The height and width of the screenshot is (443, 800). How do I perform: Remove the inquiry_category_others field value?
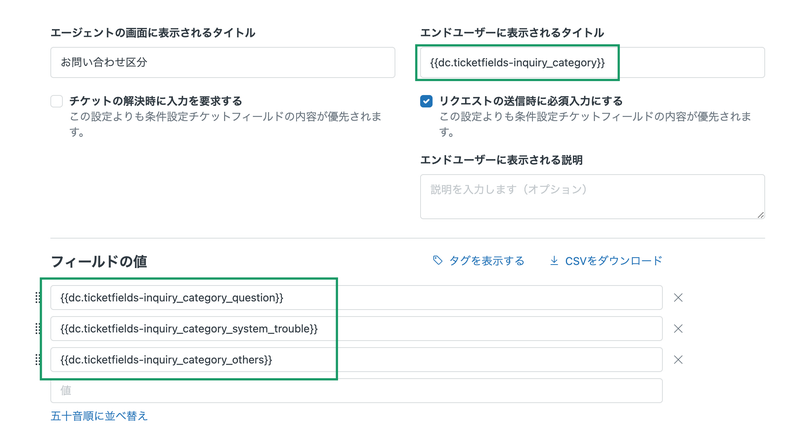pos(678,360)
